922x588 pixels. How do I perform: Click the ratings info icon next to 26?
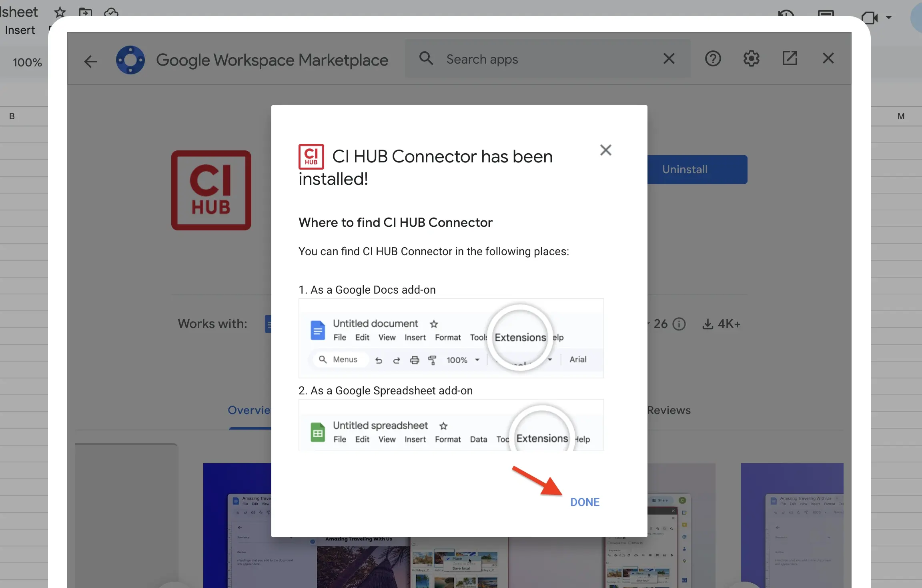679,324
